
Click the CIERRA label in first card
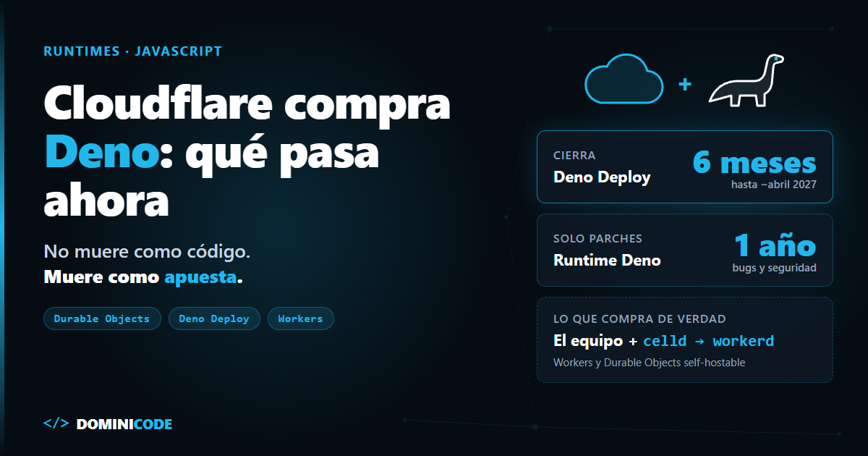[575, 156]
